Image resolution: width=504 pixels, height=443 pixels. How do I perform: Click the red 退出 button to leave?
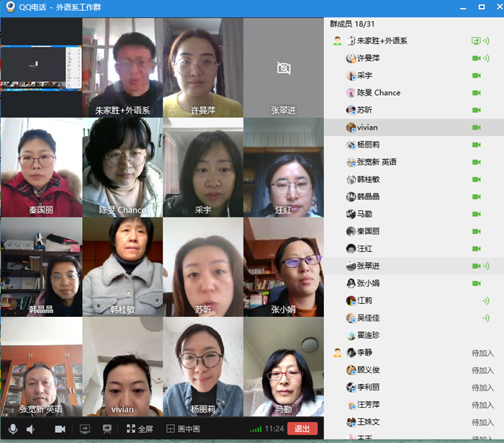coord(302,429)
